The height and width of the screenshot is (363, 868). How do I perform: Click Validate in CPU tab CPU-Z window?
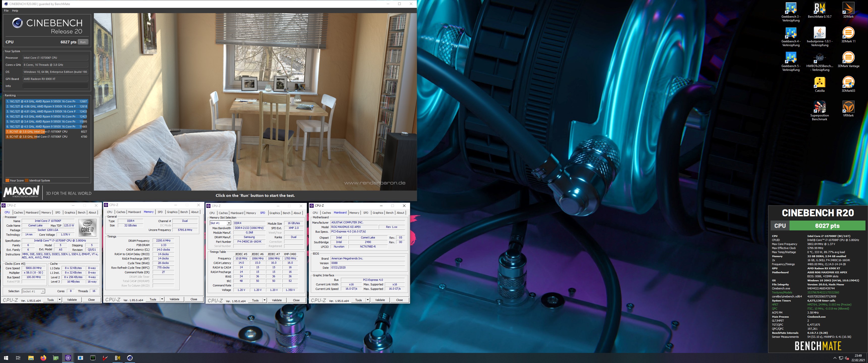[72, 300]
